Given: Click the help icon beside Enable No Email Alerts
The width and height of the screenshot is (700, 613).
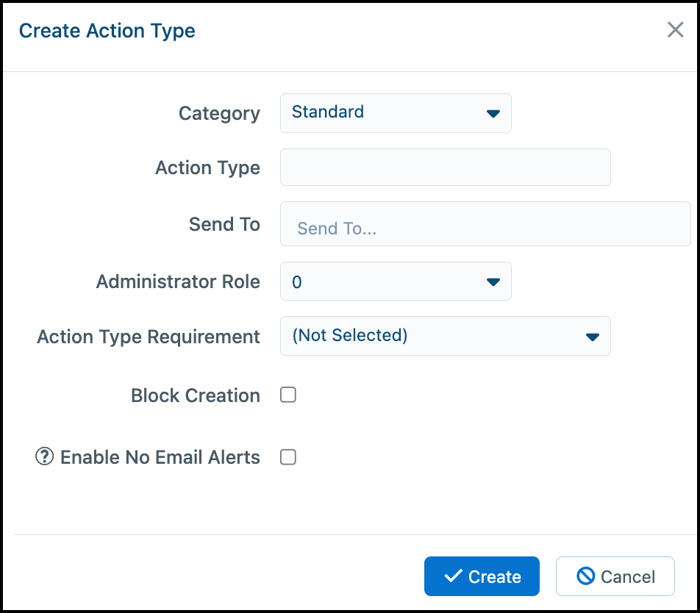Looking at the screenshot, I should tap(44, 456).
